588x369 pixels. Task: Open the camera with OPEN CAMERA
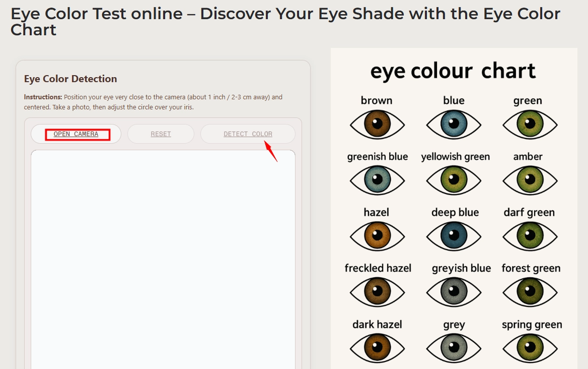click(x=76, y=134)
